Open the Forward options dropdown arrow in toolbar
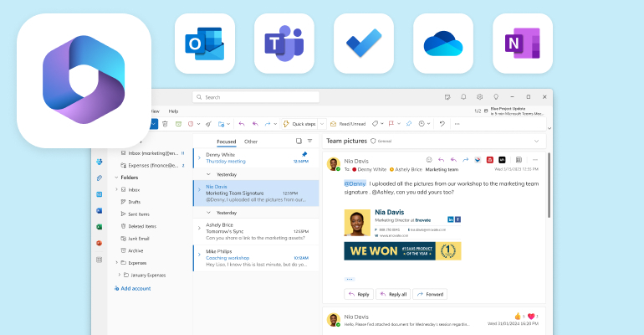 (x=275, y=124)
